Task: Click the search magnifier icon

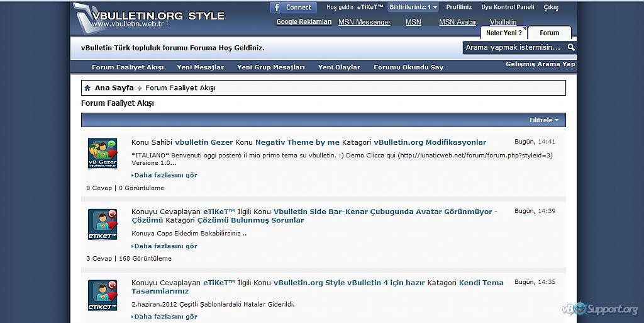Action: 571,47
